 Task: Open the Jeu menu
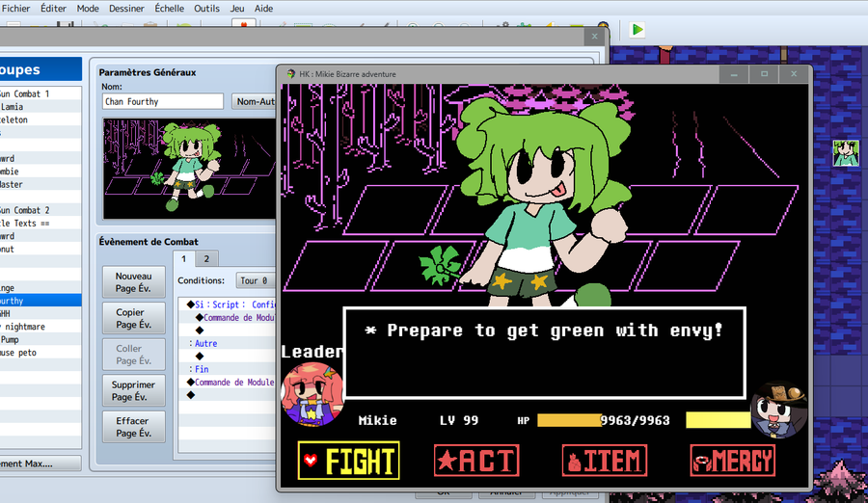237,9
